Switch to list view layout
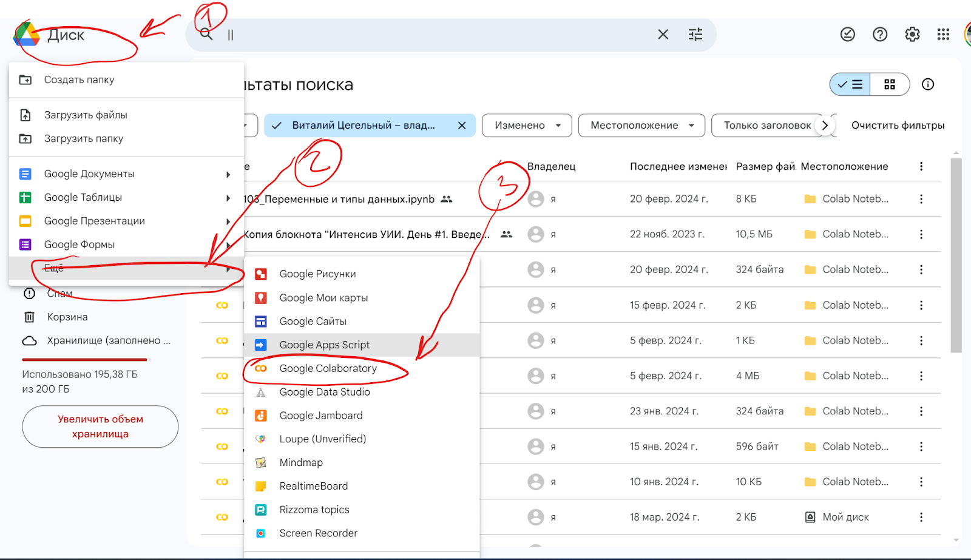The width and height of the screenshot is (971, 560). tap(850, 84)
